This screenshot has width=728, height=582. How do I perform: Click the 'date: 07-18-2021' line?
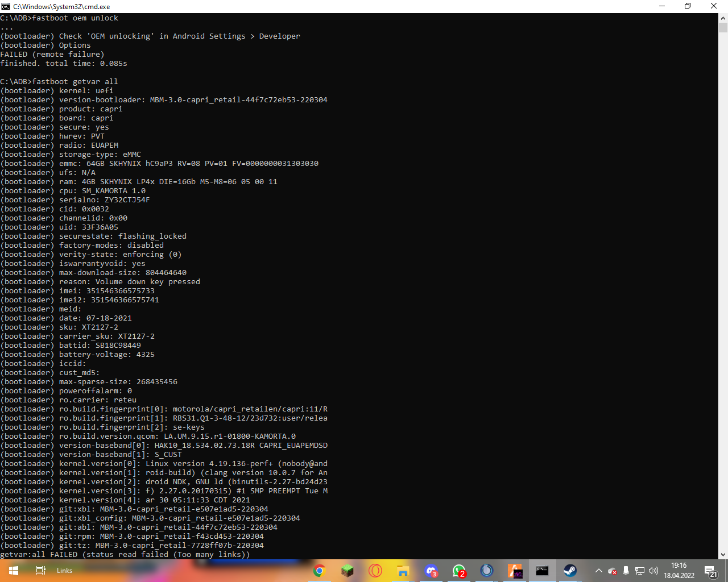[x=66, y=318]
